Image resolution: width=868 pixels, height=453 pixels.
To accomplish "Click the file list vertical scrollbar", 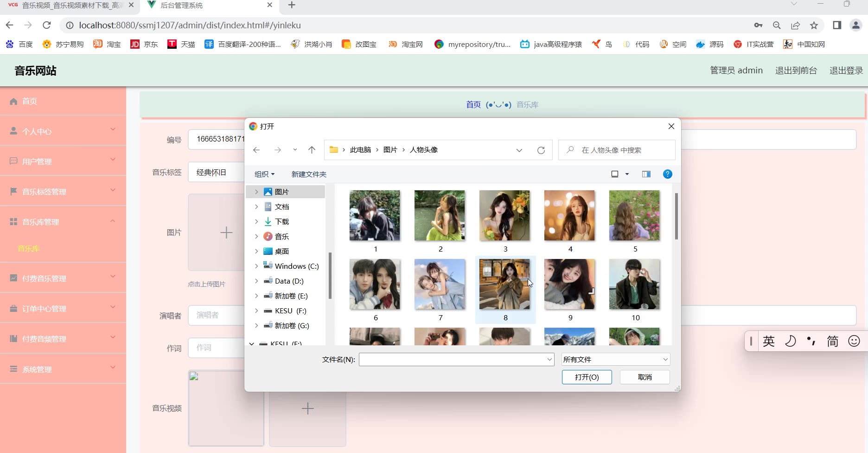I will (x=676, y=216).
